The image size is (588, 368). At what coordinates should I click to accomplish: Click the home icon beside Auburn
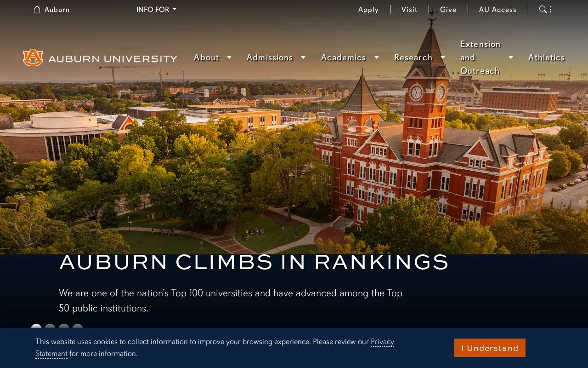pyautogui.click(x=37, y=9)
